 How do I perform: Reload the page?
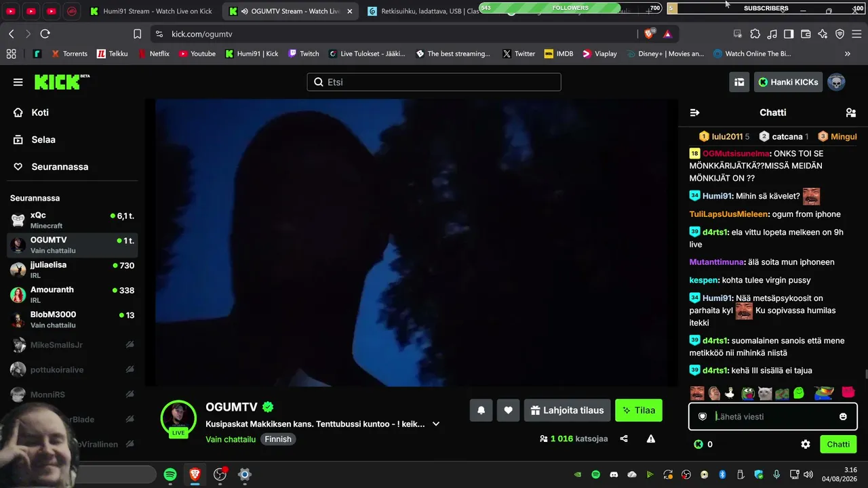pyautogui.click(x=45, y=34)
